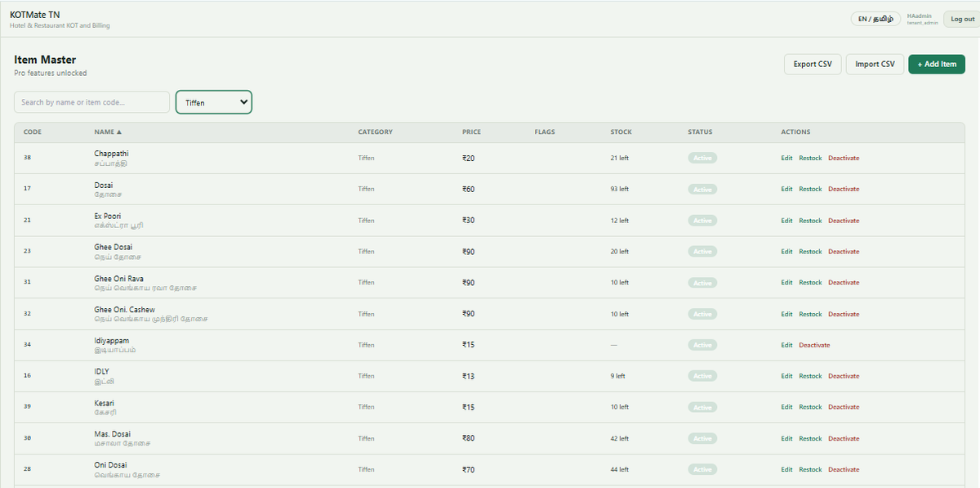Restock the Ghee Oni. Cashew item
This screenshot has height=488, width=980.
pyautogui.click(x=810, y=314)
